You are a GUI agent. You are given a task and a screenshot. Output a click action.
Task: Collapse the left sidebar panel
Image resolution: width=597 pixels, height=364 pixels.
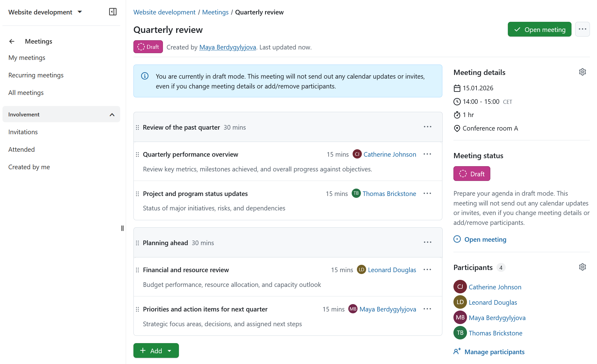pyautogui.click(x=113, y=12)
